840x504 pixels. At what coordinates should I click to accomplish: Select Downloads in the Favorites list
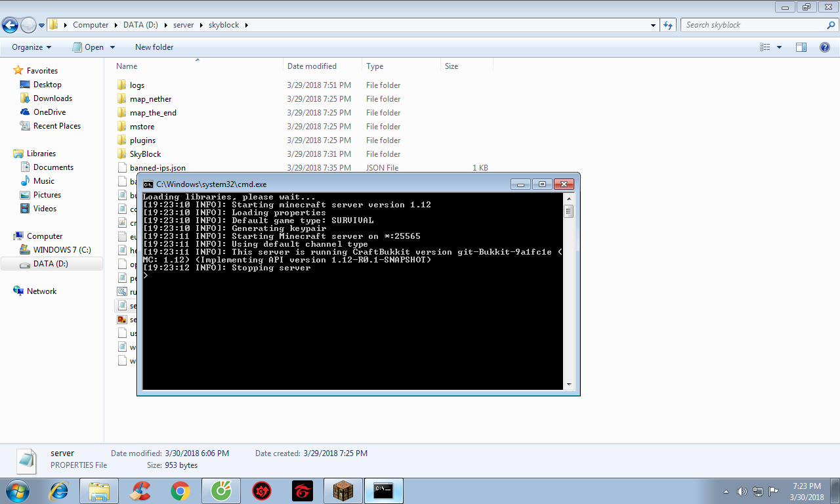click(52, 98)
